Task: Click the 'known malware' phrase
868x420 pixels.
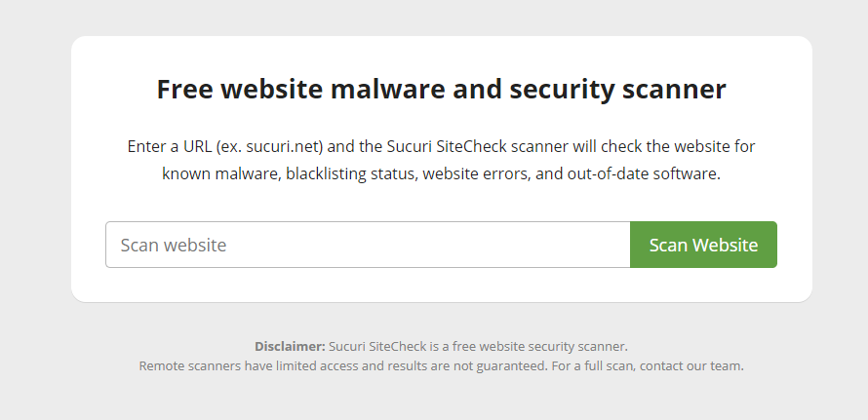Action: [220, 173]
